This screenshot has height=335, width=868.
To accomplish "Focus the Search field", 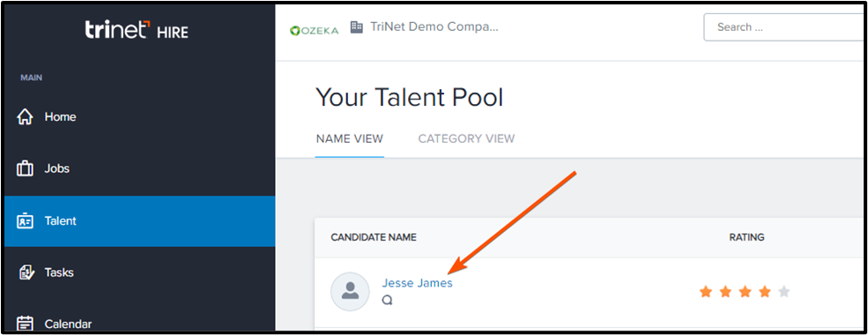I will click(784, 27).
